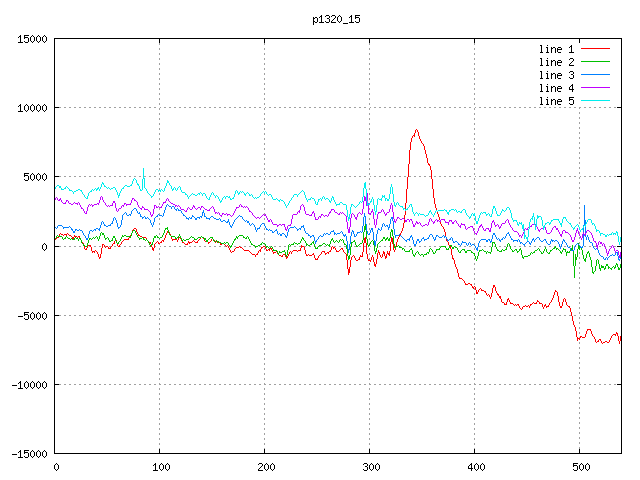Click the 5000 y-axis label
The width and height of the screenshot is (640, 480).
click(36, 178)
